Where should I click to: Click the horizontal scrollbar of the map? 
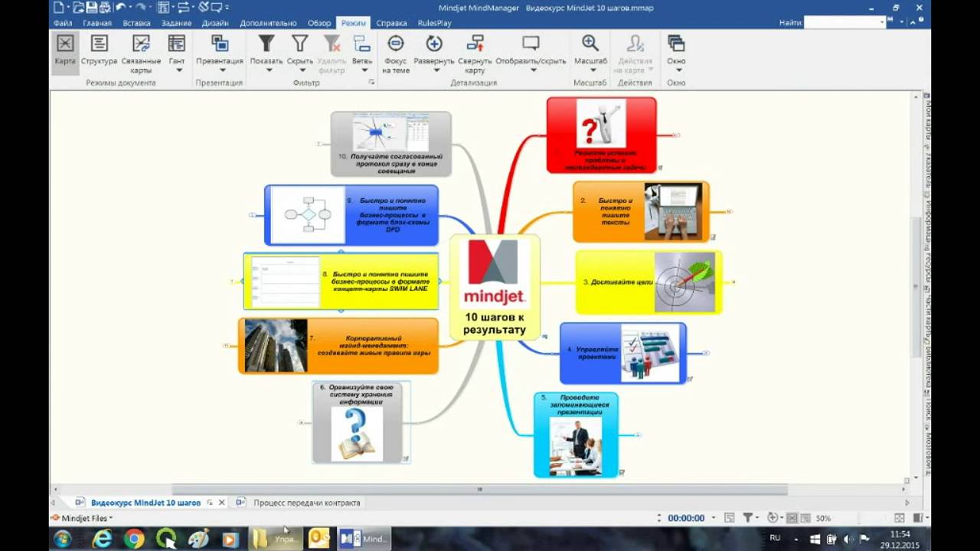point(480,489)
